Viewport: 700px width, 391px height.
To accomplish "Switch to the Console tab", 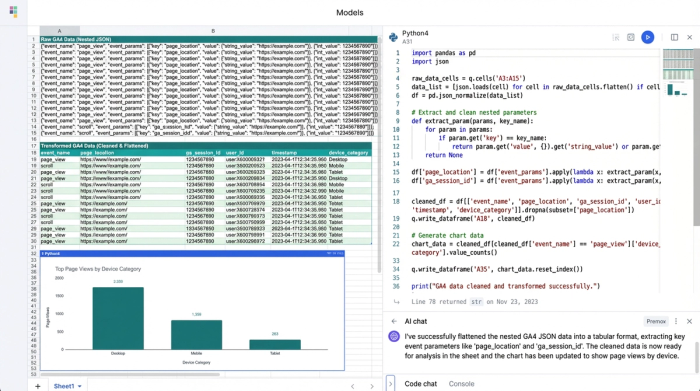I will click(461, 384).
